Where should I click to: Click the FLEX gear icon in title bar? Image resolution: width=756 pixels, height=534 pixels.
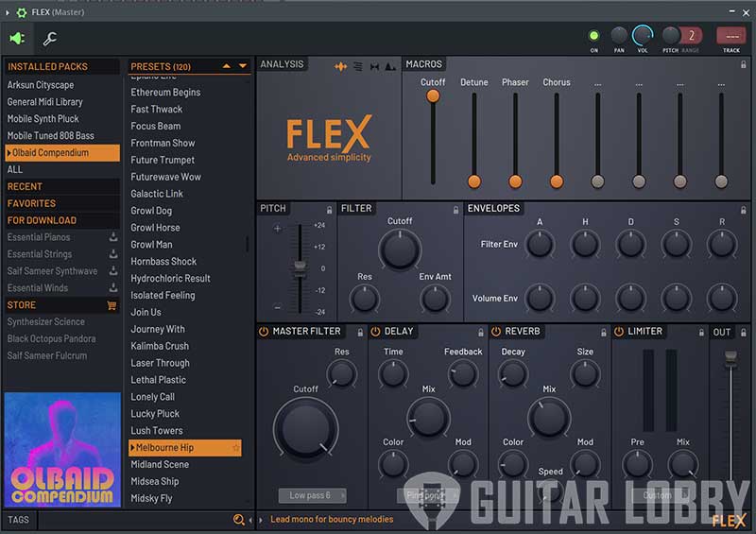21,12
